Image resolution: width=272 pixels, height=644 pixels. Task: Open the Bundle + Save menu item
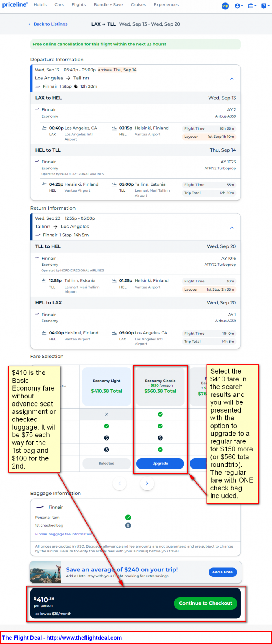(x=108, y=5)
